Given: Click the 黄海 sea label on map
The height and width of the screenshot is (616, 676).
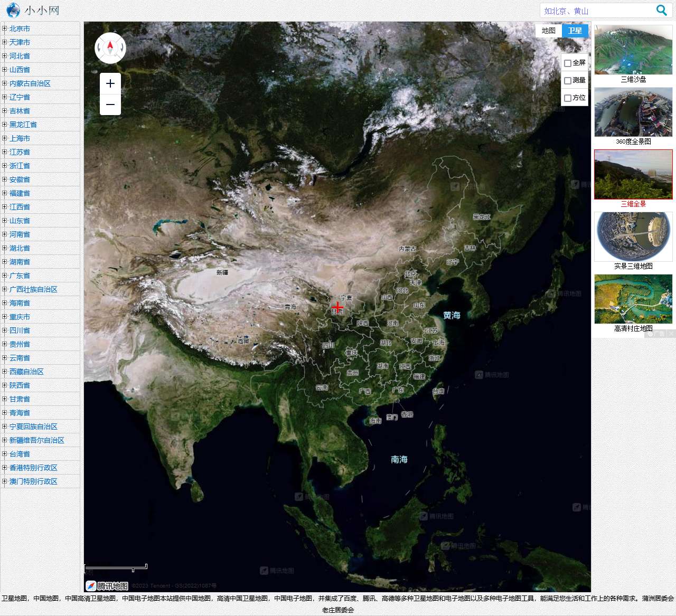Looking at the screenshot, I should pos(452,315).
